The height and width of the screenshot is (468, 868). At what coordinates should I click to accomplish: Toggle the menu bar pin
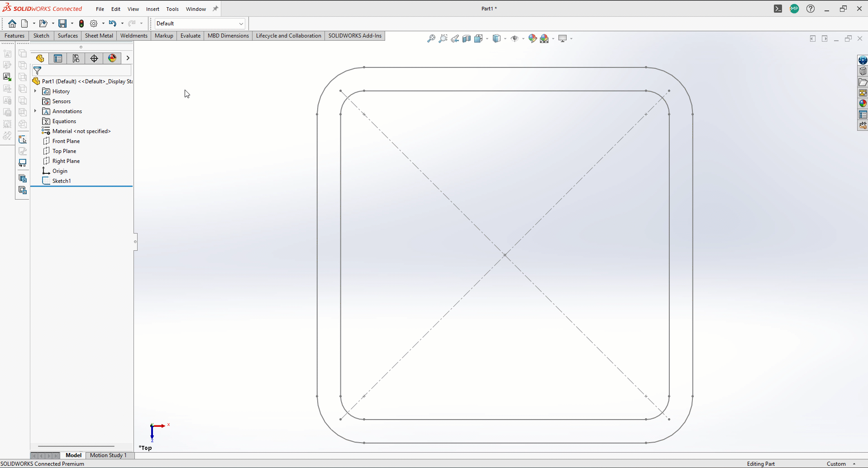pyautogui.click(x=215, y=9)
